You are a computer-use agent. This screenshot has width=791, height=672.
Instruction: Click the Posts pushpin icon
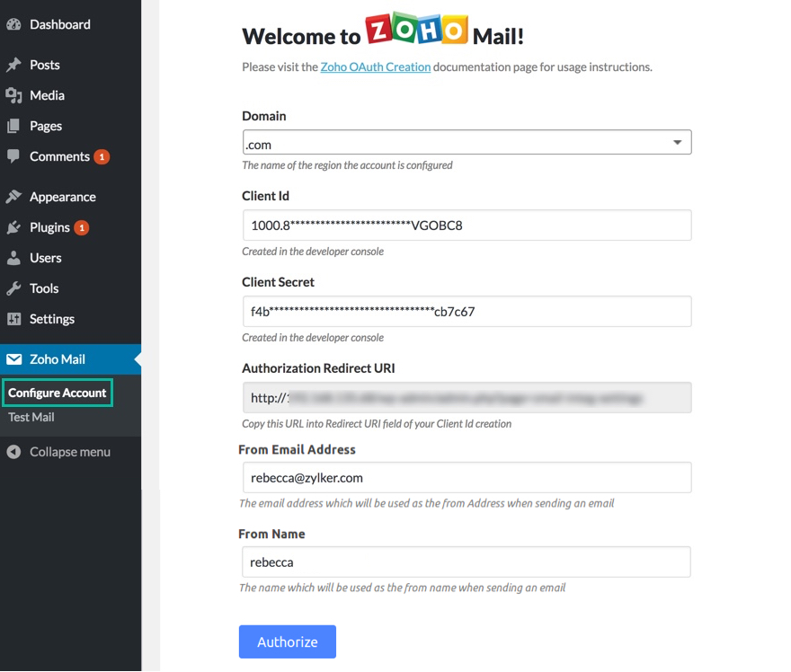pos(13,65)
